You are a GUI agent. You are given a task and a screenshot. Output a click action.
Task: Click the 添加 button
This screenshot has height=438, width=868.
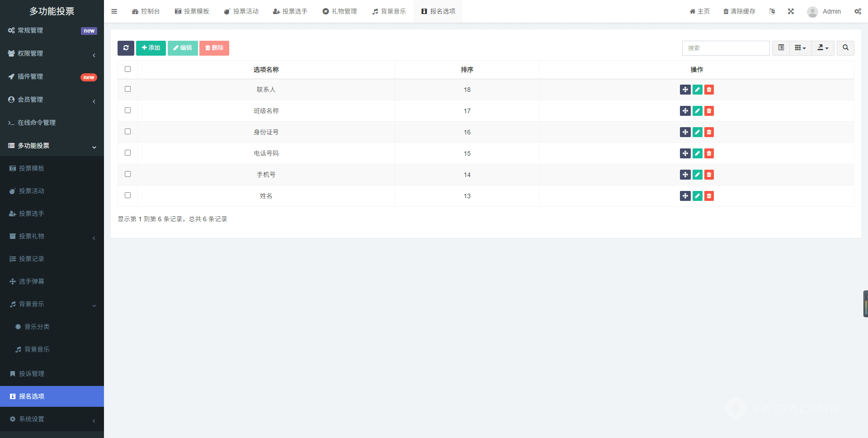(x=151, y=48)
